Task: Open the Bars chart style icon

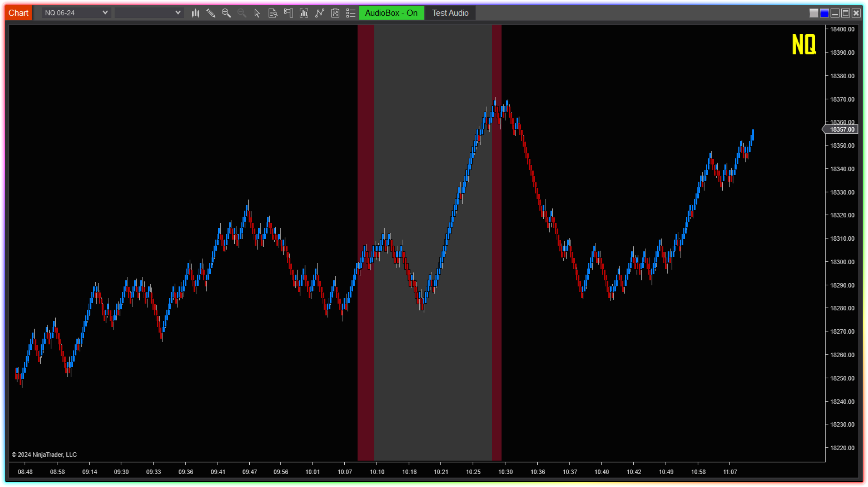Action: click(195, 13)
